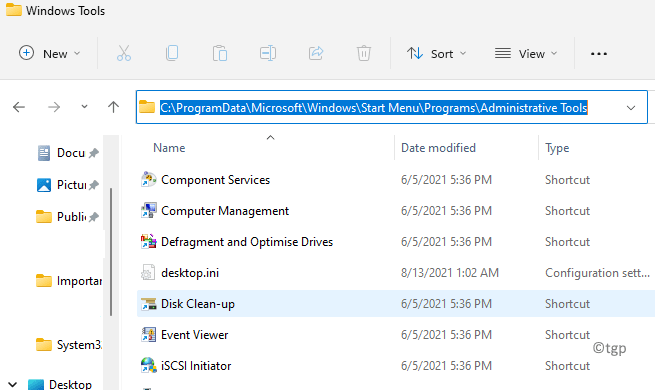Select the Disk Clean-up name text
The width and height of the screenshot is (655, 390).
(x=198, y=304)
